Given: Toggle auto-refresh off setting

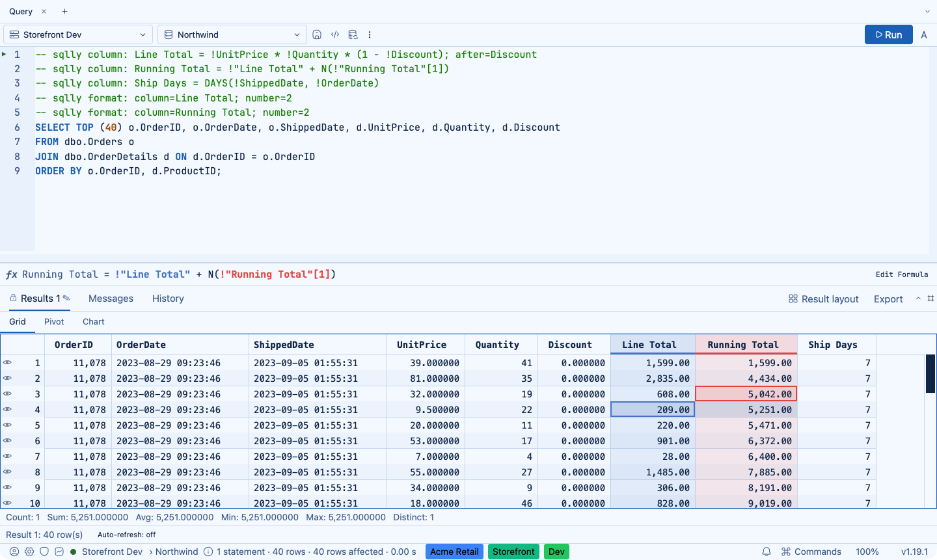Looking at the screenshot, I should pos(127,535).
